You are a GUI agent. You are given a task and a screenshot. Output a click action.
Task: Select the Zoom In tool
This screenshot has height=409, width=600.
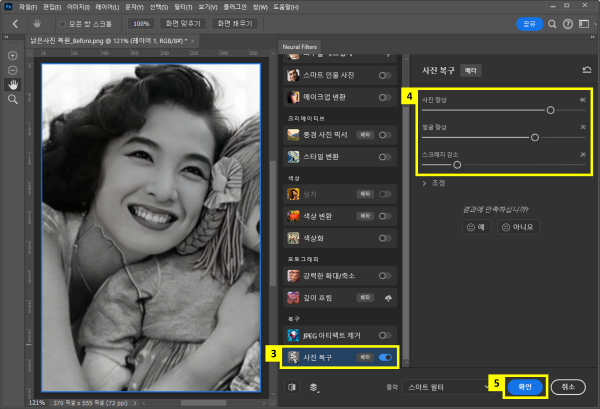pyautogui.click(x=13, y=55)
